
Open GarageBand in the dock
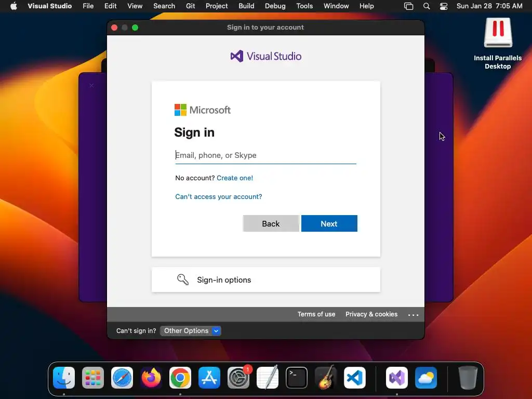pyautogui.click(x=326, y=378)
